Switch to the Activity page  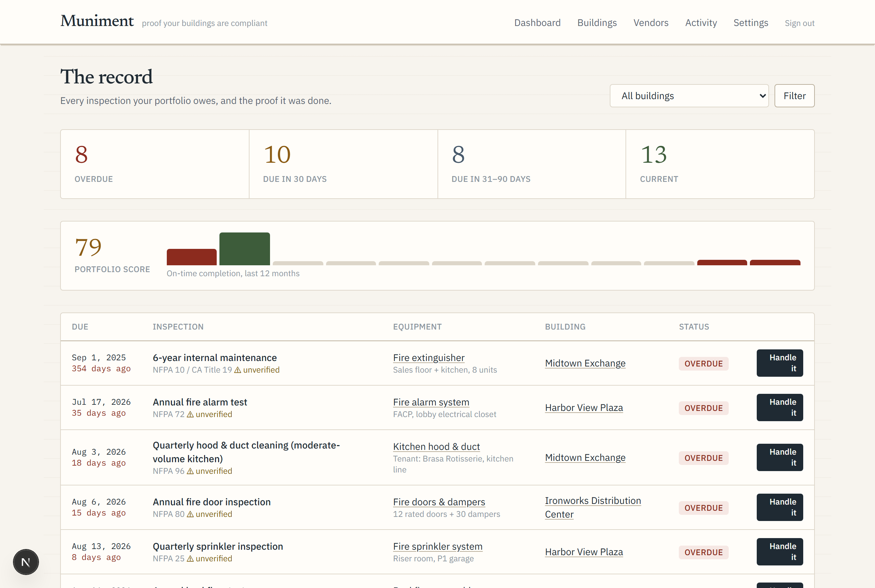coord(701,23)
